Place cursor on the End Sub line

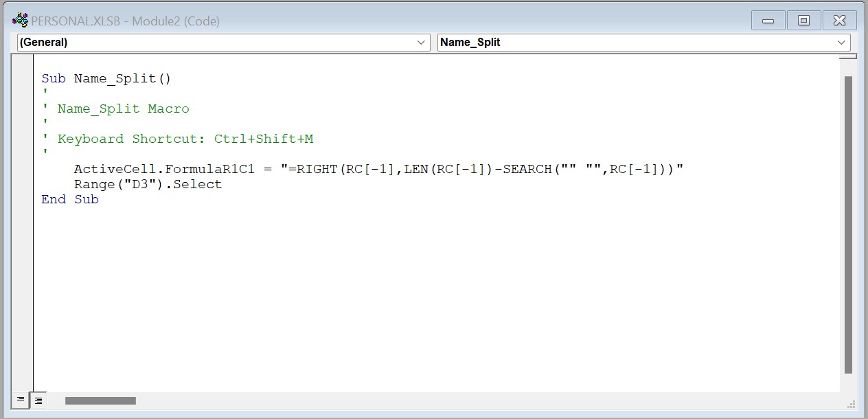click(70, 199)
